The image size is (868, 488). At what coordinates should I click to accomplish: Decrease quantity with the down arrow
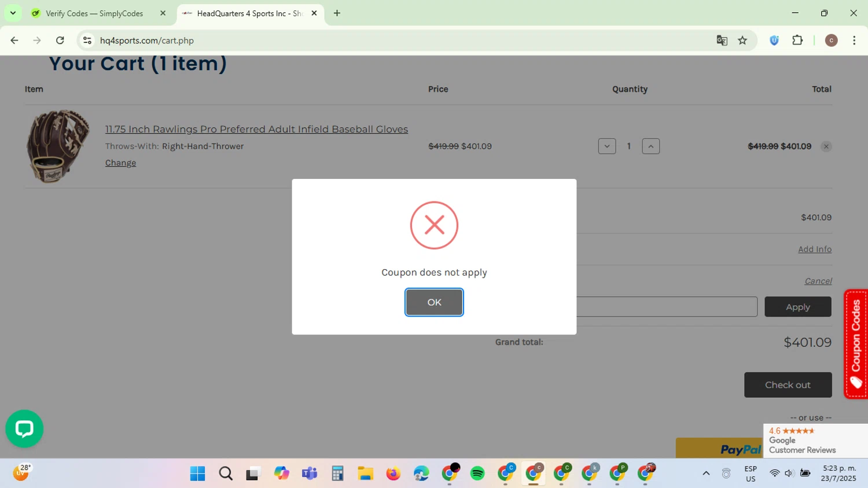pos(607,146)
